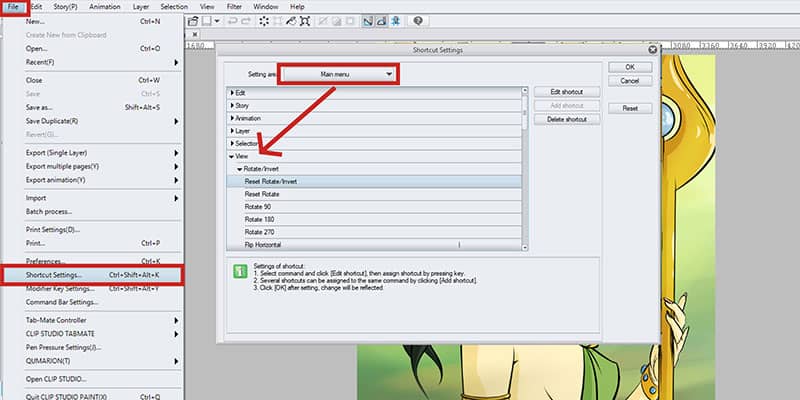Choose Batch process... from the File menu
Image resolution: width=800 pixels, height=400 pixels.
click(93, 212)
